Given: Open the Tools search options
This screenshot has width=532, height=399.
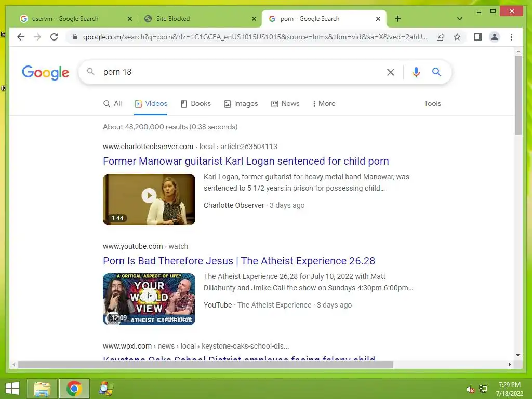Looking at the screenshot, I should (x=432, y=103).
